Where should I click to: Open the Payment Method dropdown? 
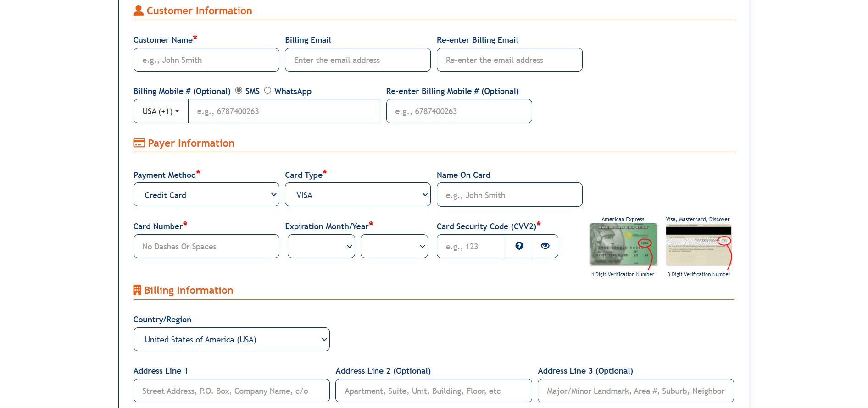(x=206, y=195)
